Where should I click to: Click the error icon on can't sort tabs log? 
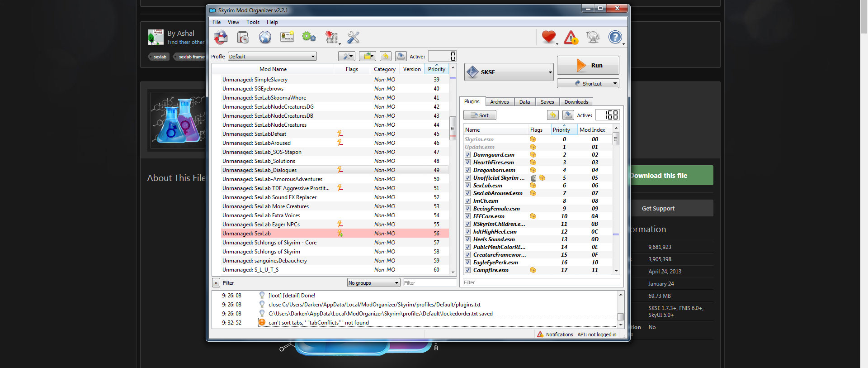[262, 322]
